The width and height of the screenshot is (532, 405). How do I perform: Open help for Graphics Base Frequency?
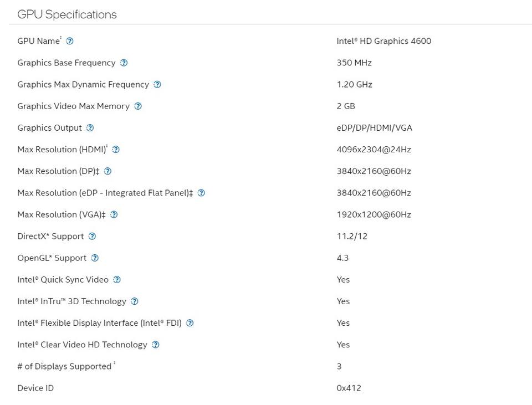click(x=124, y=63)
